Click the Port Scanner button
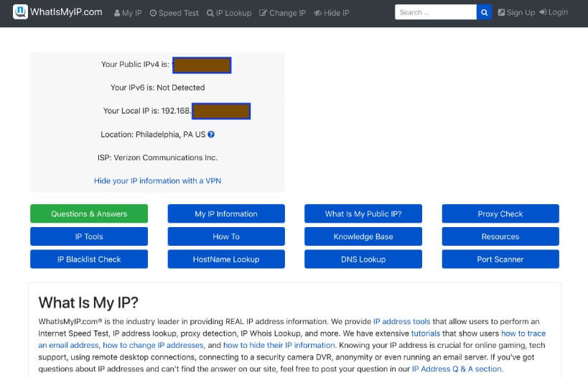 tap(500, 259)
